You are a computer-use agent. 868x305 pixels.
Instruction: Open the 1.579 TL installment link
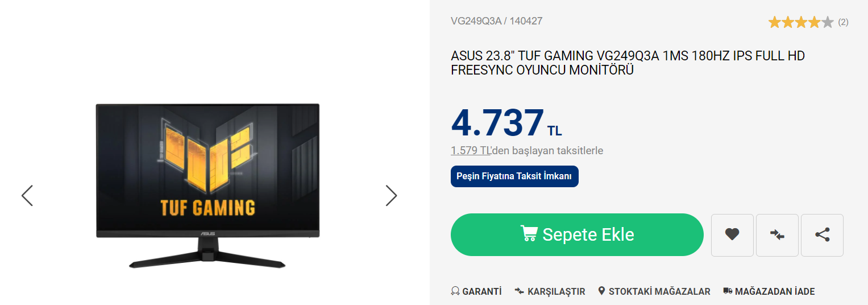(471, 151)
